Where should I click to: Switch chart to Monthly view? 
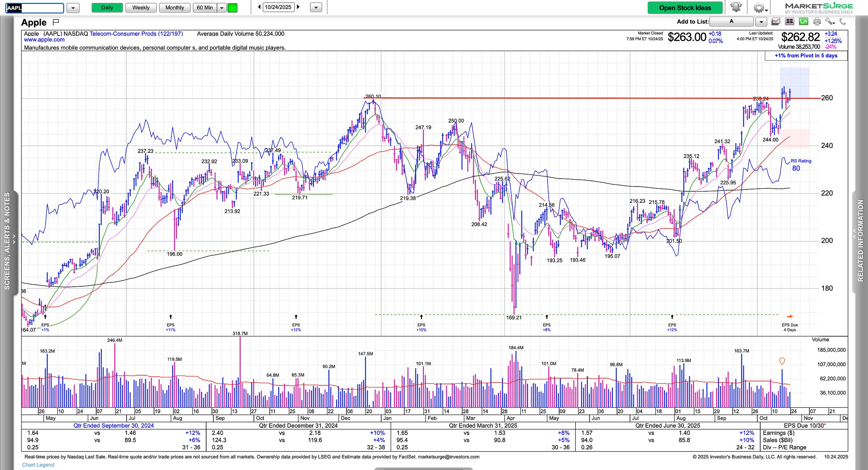[x=174, y=8]
